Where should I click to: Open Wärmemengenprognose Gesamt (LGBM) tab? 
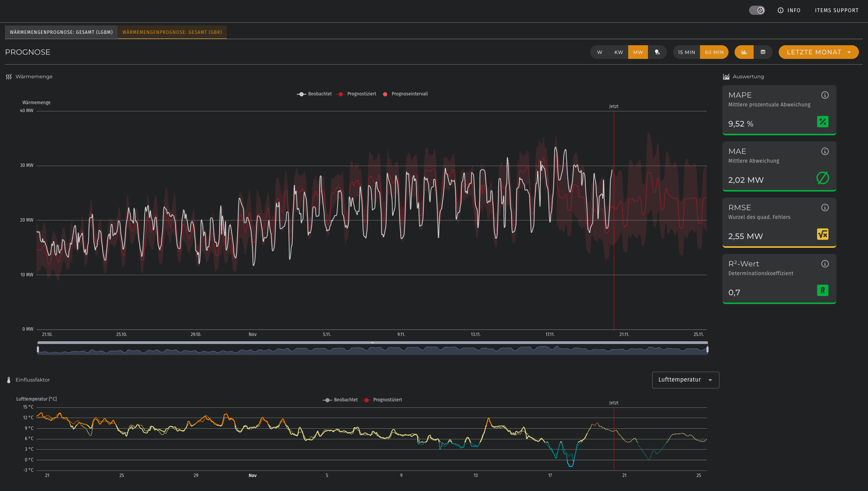61,32
